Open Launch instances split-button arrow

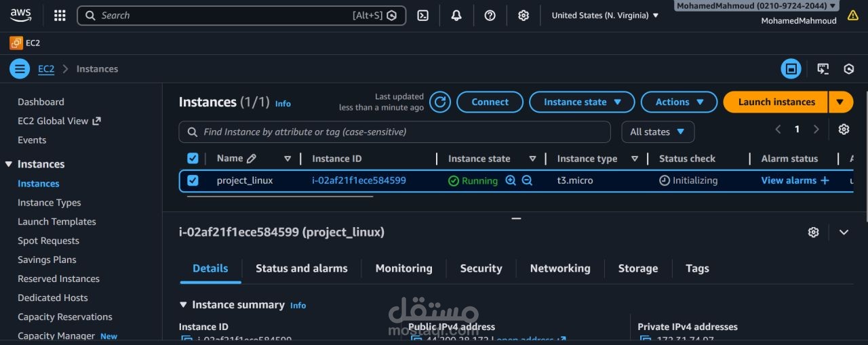pyautogui.click(x=840, y=102)
